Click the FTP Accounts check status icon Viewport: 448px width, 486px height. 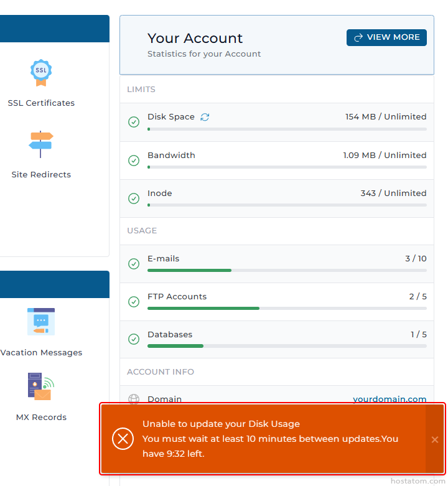(x=134, y=302)
